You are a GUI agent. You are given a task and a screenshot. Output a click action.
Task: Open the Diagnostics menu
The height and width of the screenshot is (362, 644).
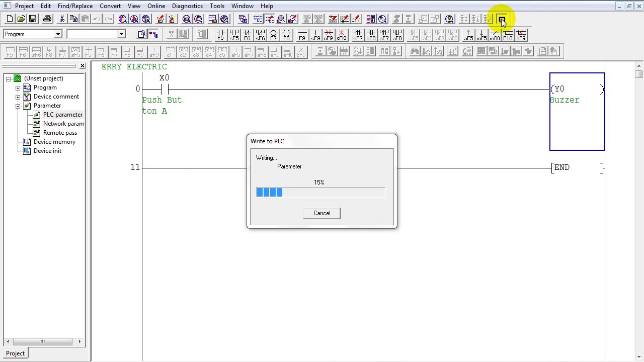coord(187,6)
